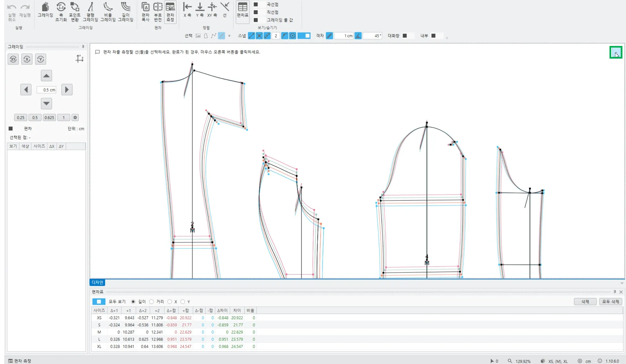This screenshot has width=626, height=364.
Task: Open the 편차표 deviation table button
Action: pos(242,10)
